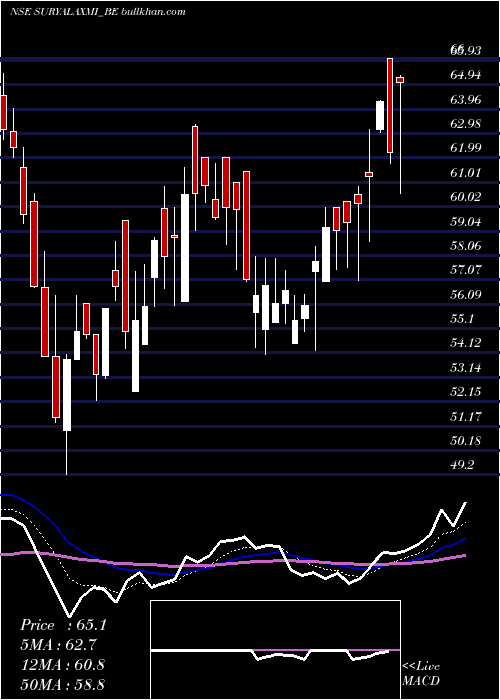Screen dimensions: 500x700
Task: Click the '50MA : 58.8' readout
Action: pos(62,684)
